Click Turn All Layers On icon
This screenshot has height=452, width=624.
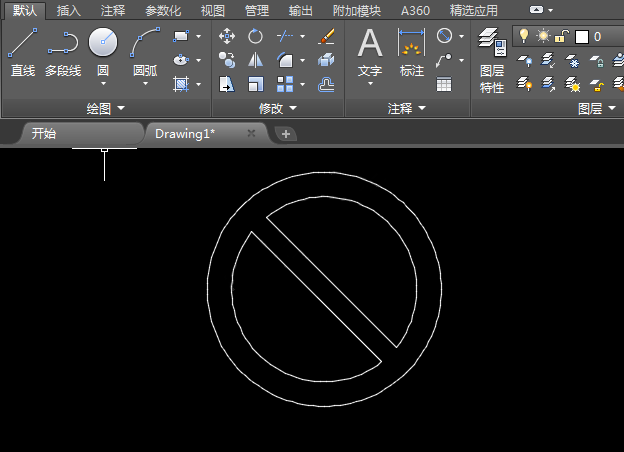pyautogui.click(x=525, y=84)
